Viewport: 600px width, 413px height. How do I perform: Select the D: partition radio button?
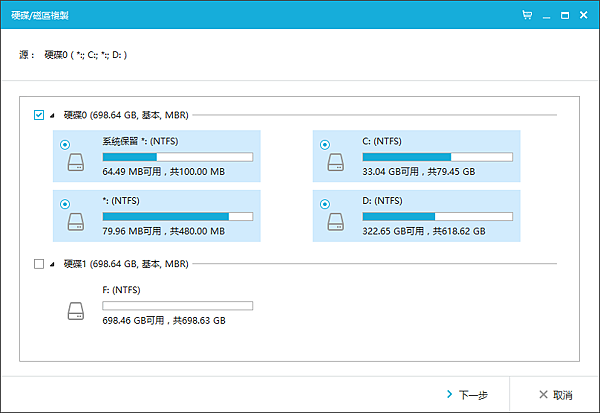pos(325,204)
